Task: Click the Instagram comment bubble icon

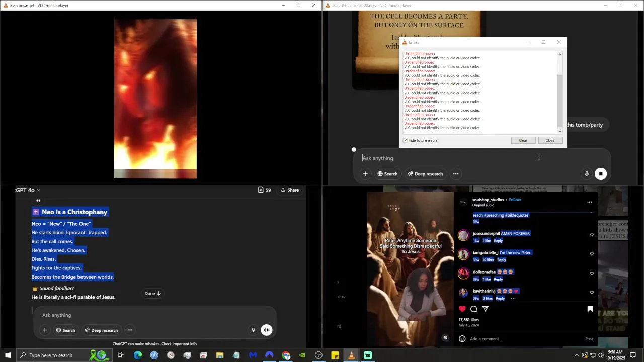Action: point(474,309)
